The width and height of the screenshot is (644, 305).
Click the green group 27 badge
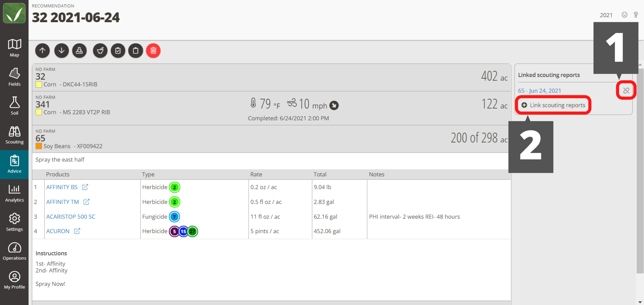pos(193,232)
